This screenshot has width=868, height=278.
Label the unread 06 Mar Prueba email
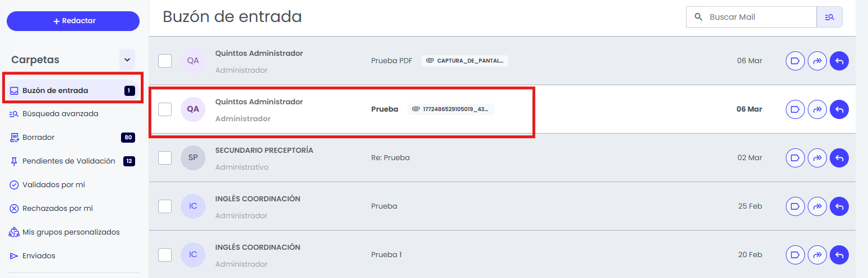pos(795,109)
